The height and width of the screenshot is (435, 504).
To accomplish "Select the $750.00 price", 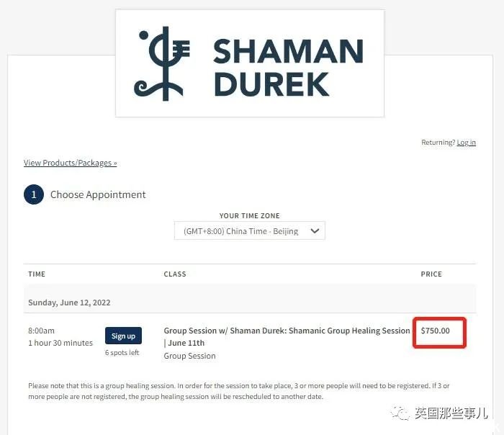I will coord(435,331).
